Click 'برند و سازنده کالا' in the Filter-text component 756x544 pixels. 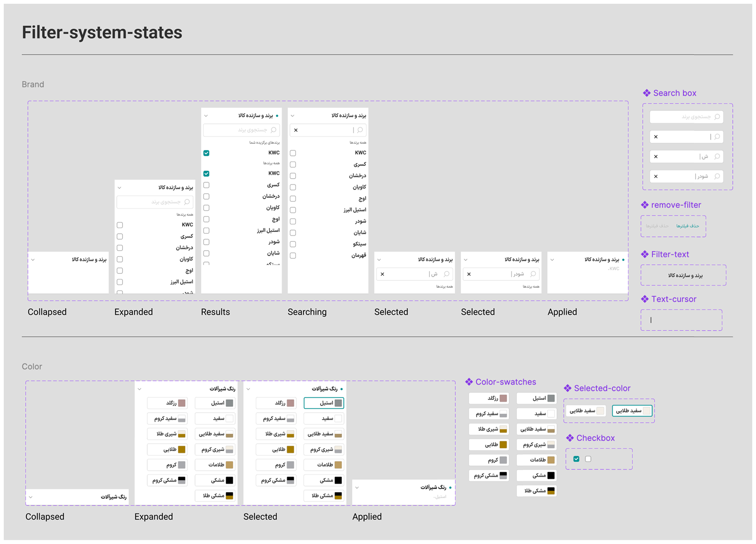(x=685, y=275)
